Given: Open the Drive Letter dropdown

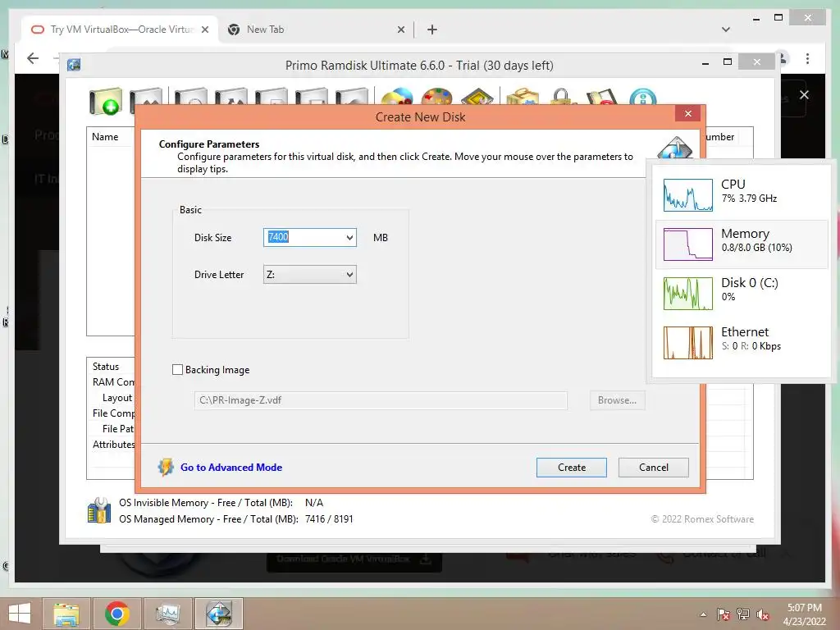Looking at the screenshot, I should [309, 275].
